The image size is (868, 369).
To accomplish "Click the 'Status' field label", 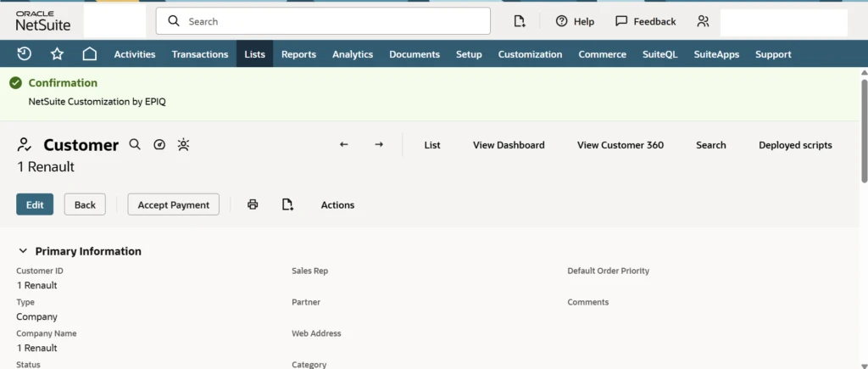I will pos(28,365).
